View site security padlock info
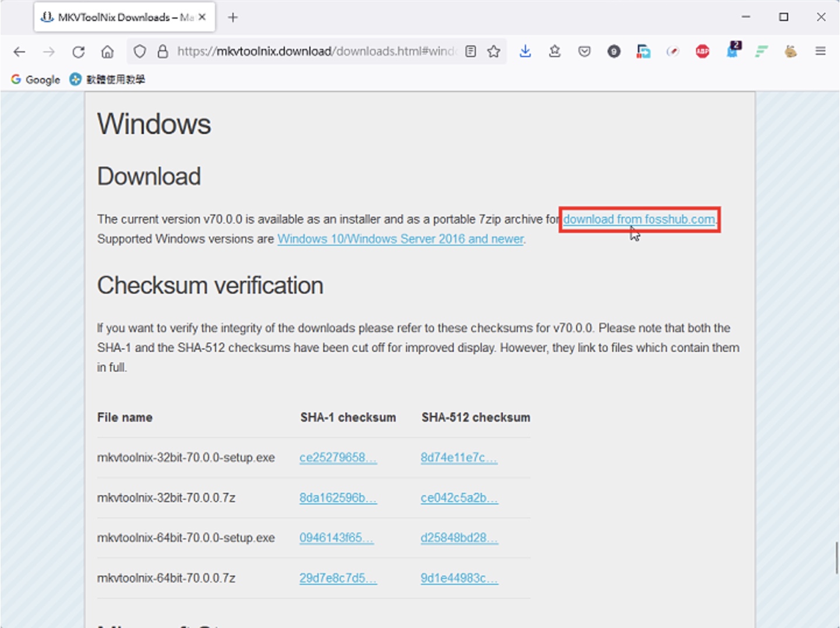This screenshot has height=628, width=840. pyautogui.click(x=163, y=52)
